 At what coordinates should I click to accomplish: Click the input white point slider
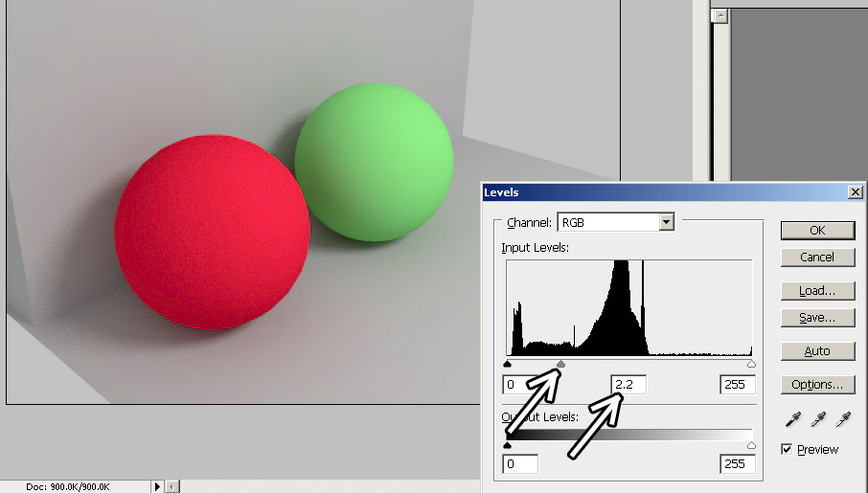coord(751,364)
